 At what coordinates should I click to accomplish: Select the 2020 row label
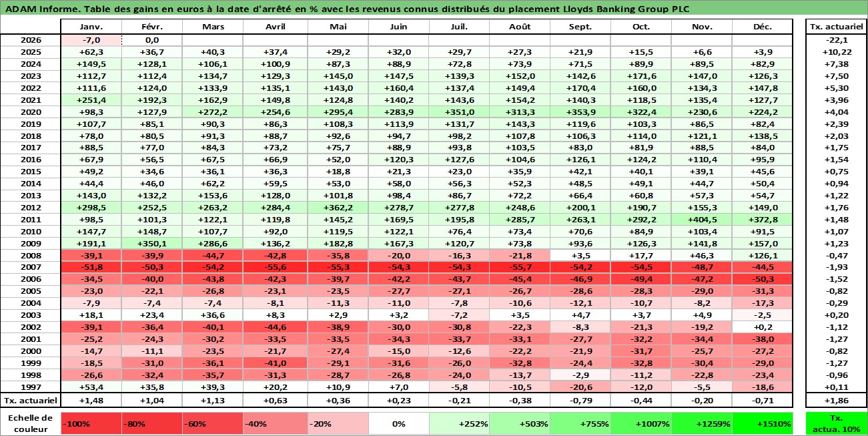pyautogui.click(x=30, y=112)
